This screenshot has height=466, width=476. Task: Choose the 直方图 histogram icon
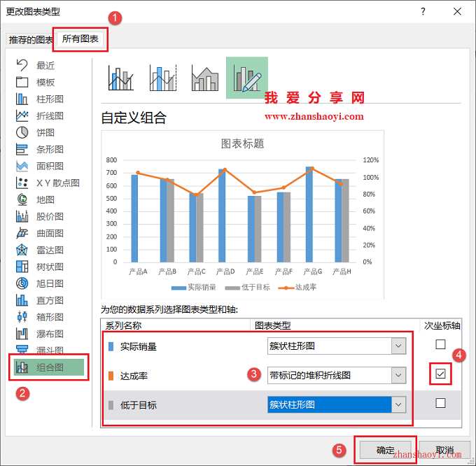tap(22, 300)
